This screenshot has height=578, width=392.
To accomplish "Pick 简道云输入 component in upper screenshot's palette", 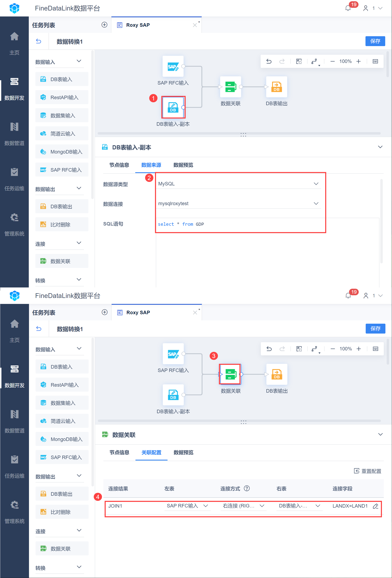I will pos(62,134).
